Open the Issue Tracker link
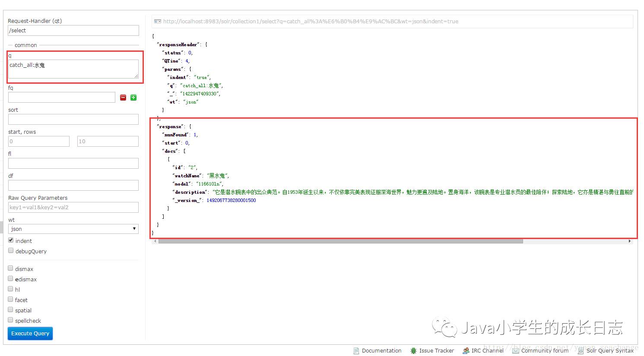The image size is (644, 356). pos(436,350)
